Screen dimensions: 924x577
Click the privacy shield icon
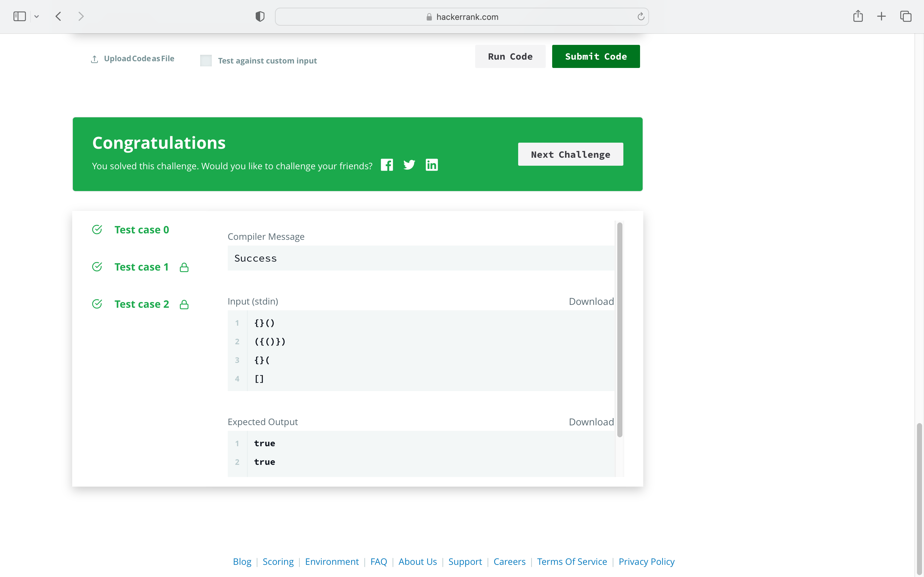260,16
